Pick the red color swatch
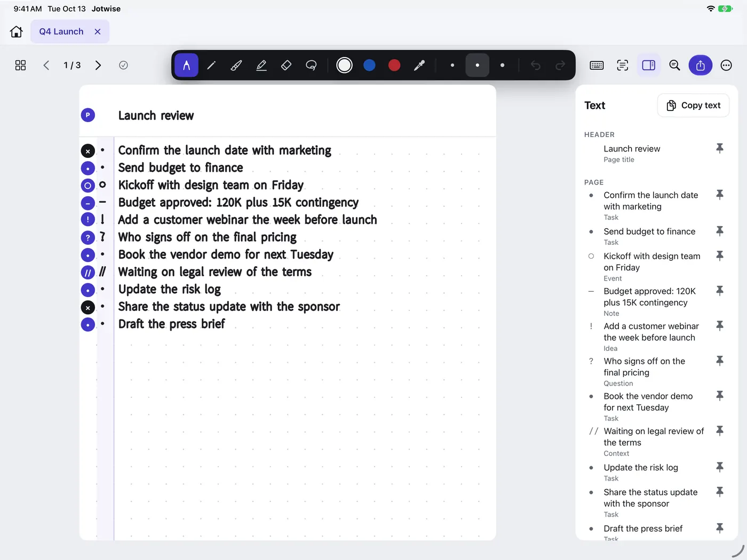 [x=394, y=65]
